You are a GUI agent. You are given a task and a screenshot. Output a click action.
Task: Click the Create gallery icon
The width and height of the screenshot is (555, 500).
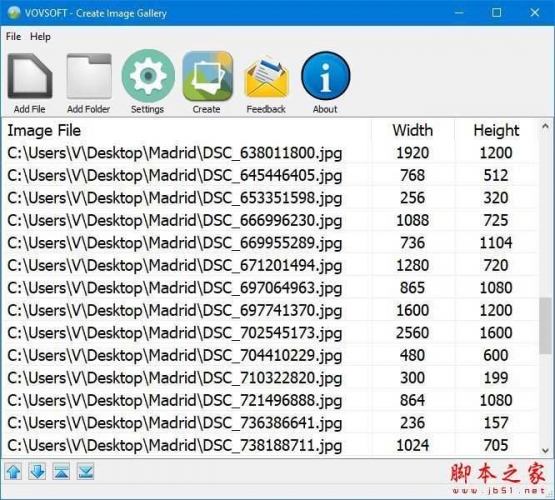coord(207,76)
